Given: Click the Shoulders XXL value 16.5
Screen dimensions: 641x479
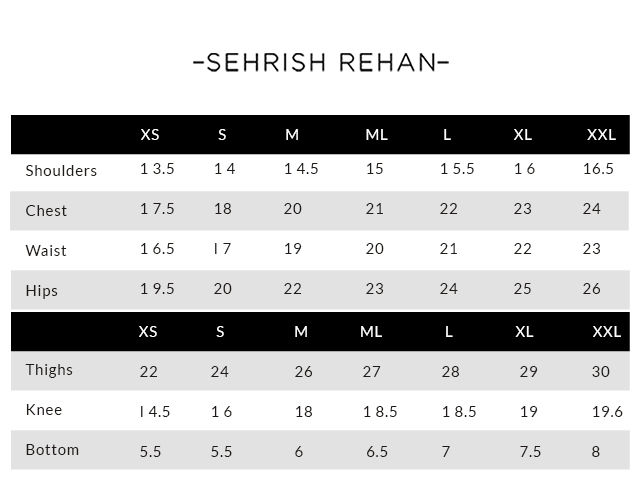Looking at the screenshot, I should (x=598, y=169).
